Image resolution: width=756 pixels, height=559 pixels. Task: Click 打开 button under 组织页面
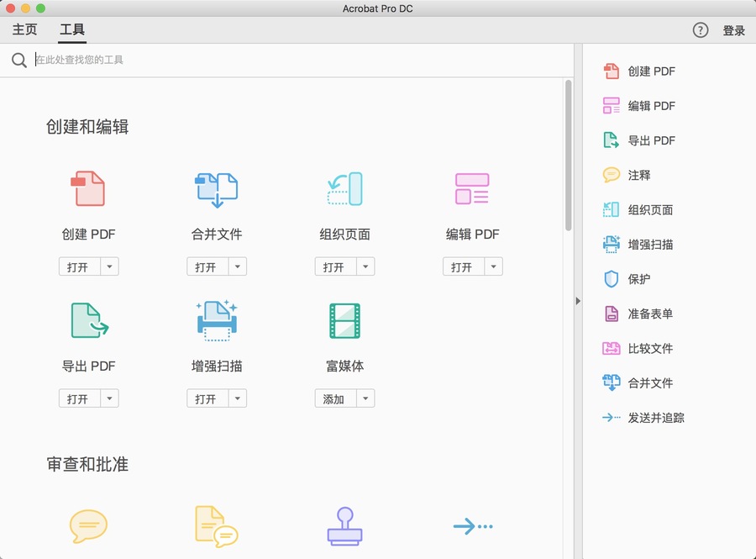pos(335,266)
